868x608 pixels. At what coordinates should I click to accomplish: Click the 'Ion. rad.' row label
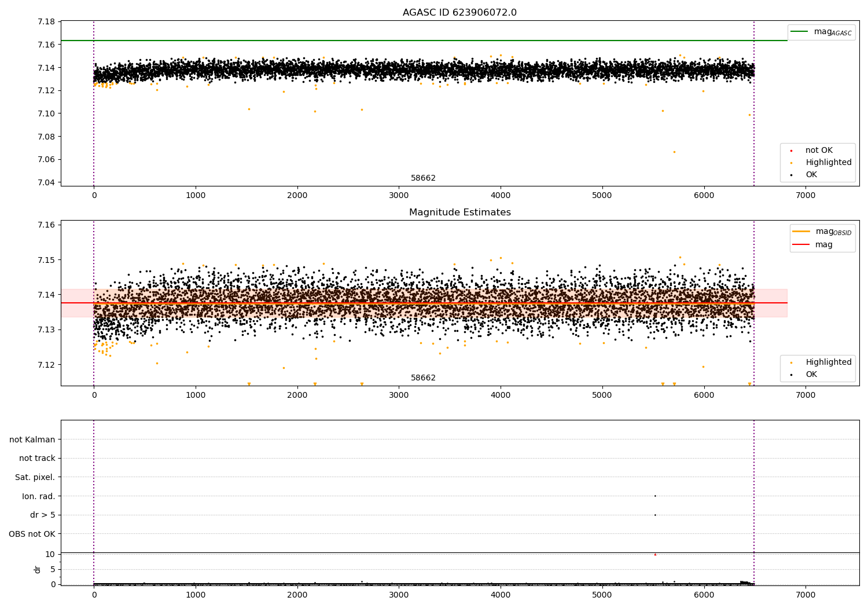tap(39, 496)
